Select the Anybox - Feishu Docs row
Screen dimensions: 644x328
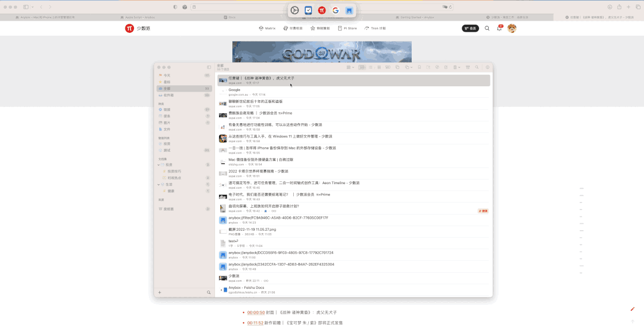click(x=354, y=290)
